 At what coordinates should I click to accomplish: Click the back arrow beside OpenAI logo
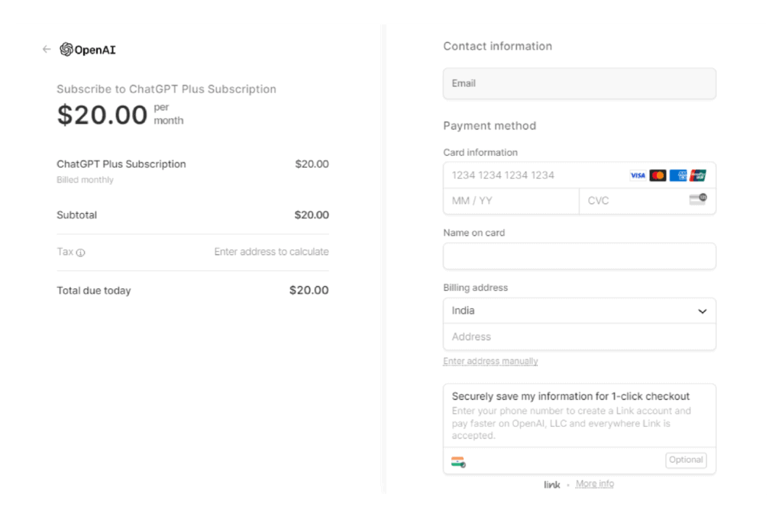(47, 50)
